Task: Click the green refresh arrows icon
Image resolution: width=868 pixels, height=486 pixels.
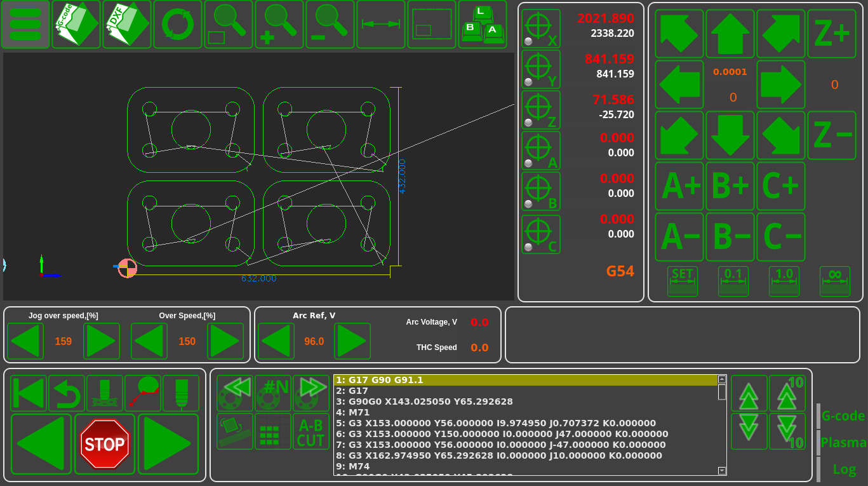Action: pos(178,25)
